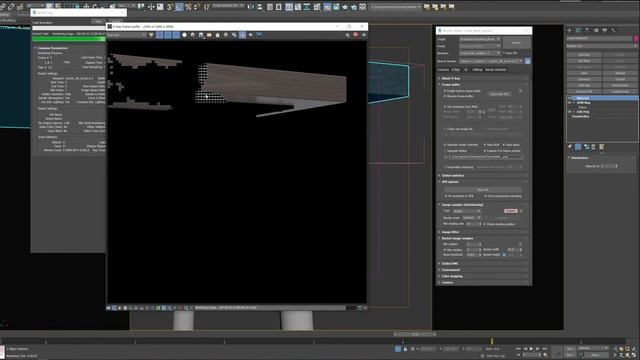
Task: Open Modify tab in command panel
Action: (x=578, y=30)
